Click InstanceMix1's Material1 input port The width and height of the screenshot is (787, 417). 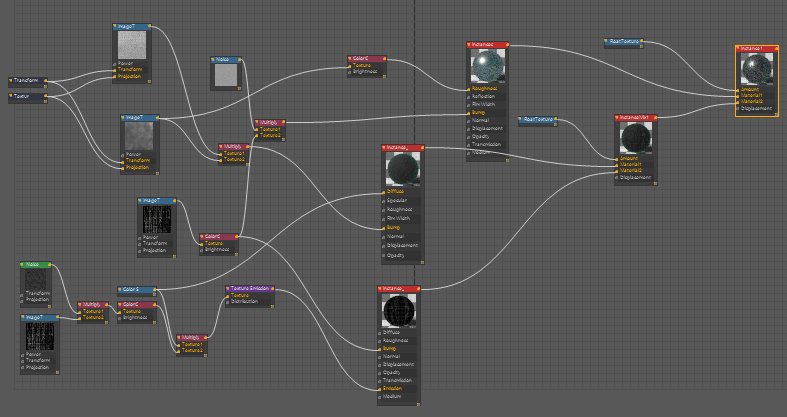[x=617, y=165]
